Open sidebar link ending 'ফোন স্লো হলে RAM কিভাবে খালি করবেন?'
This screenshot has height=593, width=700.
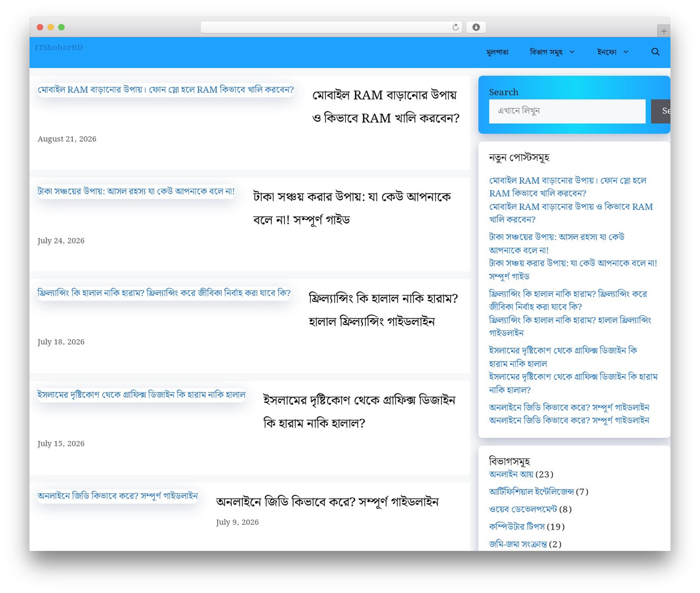coord(568,187)
